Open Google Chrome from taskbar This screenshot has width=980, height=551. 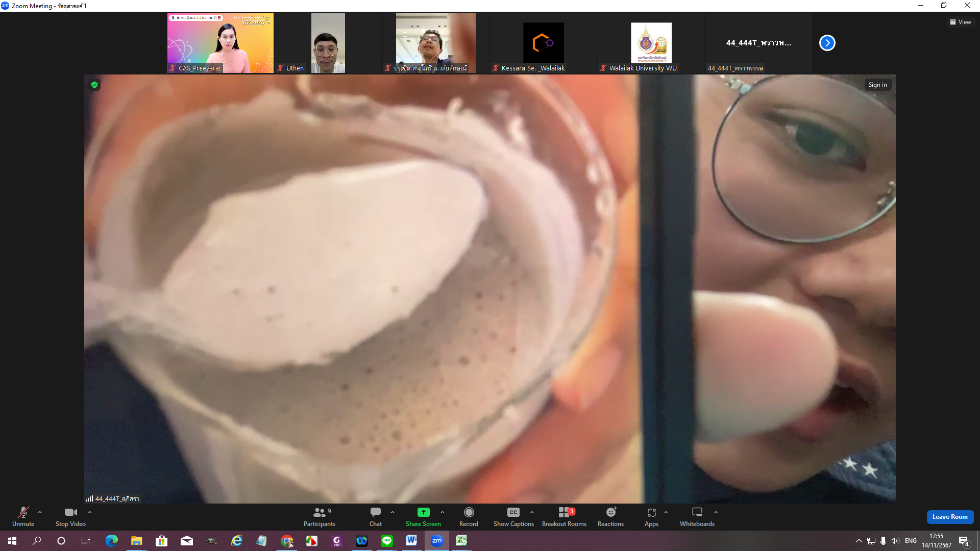coord(287,541)
